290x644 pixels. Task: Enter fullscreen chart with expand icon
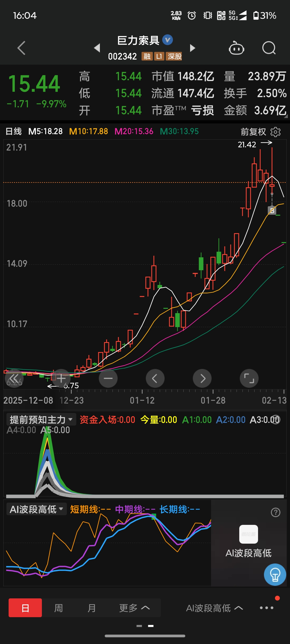(x=249, y=378)
